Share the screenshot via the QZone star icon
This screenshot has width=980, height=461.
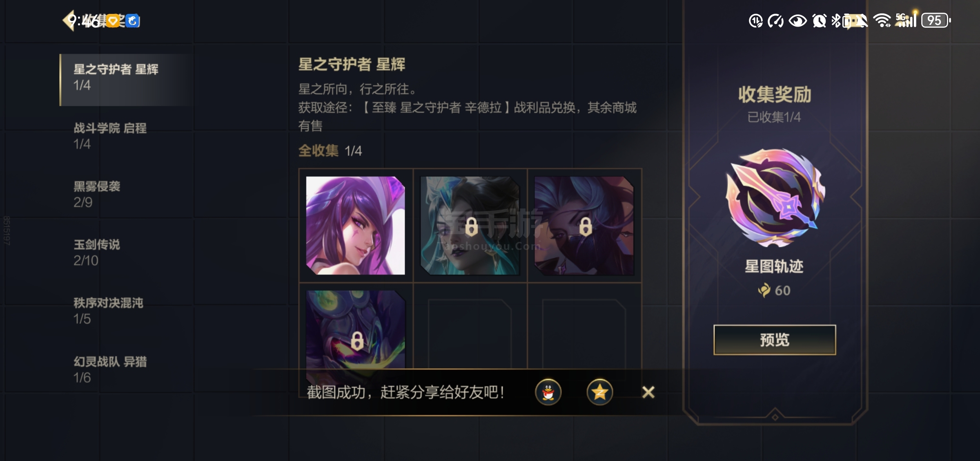(x=600, y=392)
